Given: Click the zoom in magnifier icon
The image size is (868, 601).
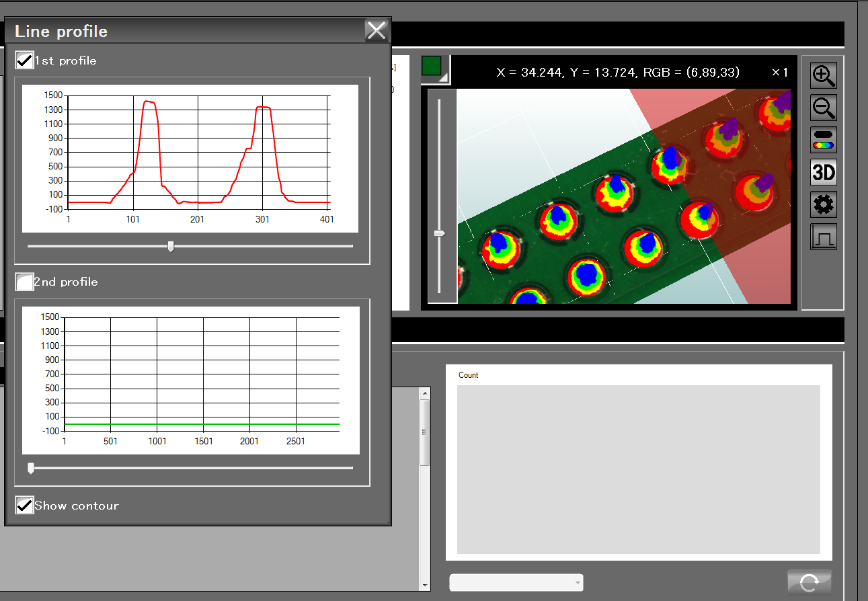Looking at the screenshot, I should [x=824, y=75].
